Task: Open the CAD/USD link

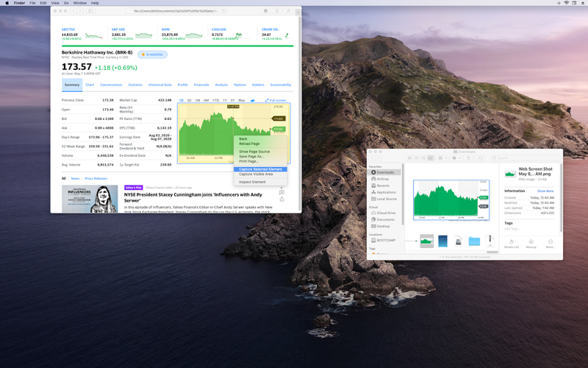Action: click(219, 29)
